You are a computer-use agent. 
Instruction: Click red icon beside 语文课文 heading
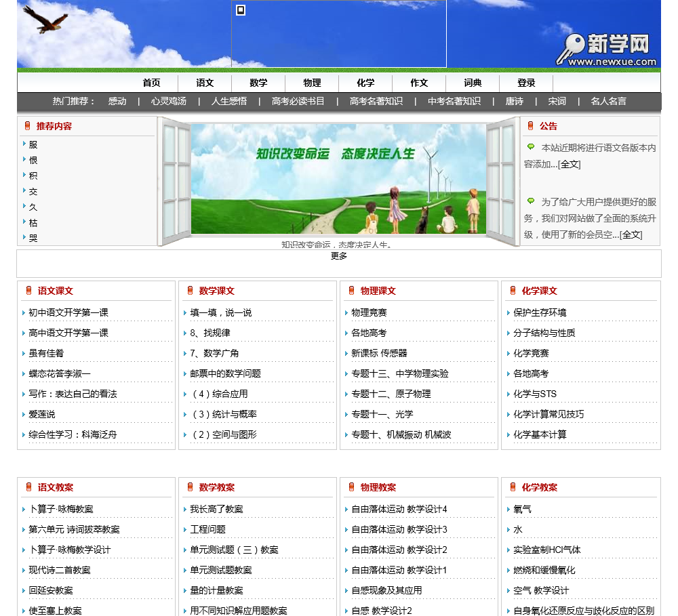click(28, 291)
